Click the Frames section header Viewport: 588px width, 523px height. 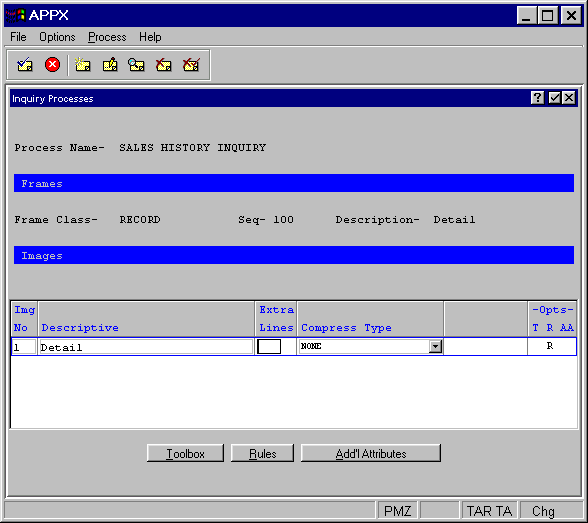tap(294, 183)
